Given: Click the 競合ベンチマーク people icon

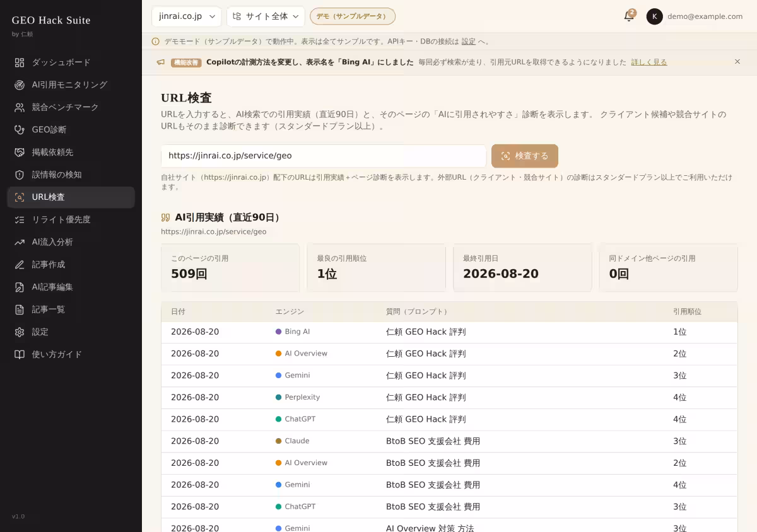Looking at the screenshot, I should click(20, 107).
